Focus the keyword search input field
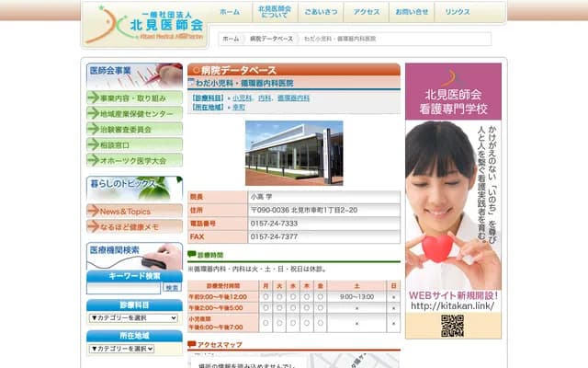588x368 pixels. point(123,288)
